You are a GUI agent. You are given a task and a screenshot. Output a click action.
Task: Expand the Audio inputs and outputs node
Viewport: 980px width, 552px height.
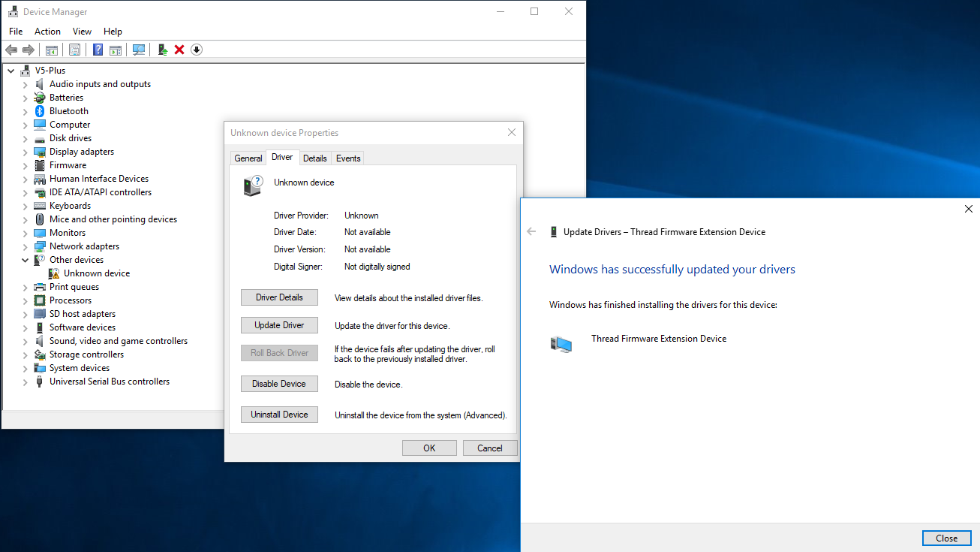coord(25,84)
